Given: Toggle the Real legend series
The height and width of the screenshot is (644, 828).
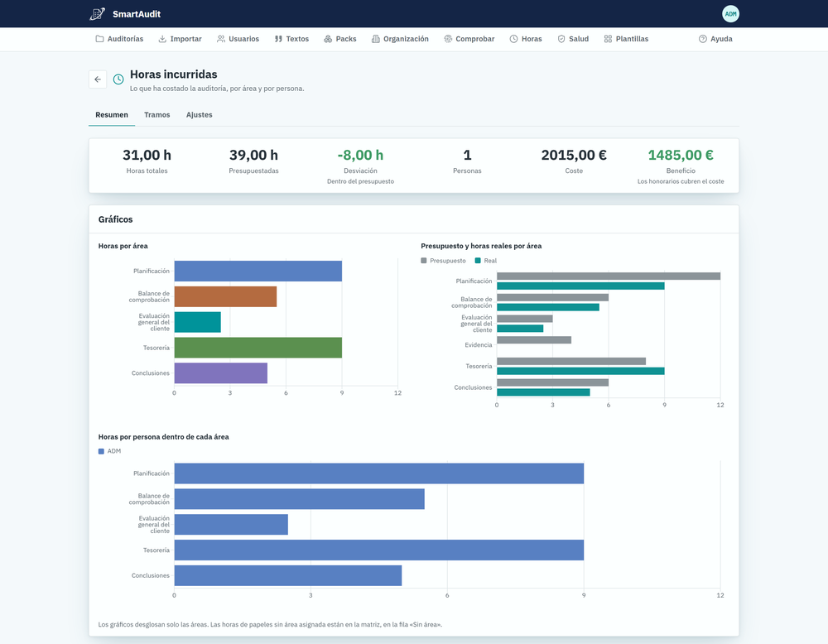Looking at the screenshot, I should coord(486,260).
